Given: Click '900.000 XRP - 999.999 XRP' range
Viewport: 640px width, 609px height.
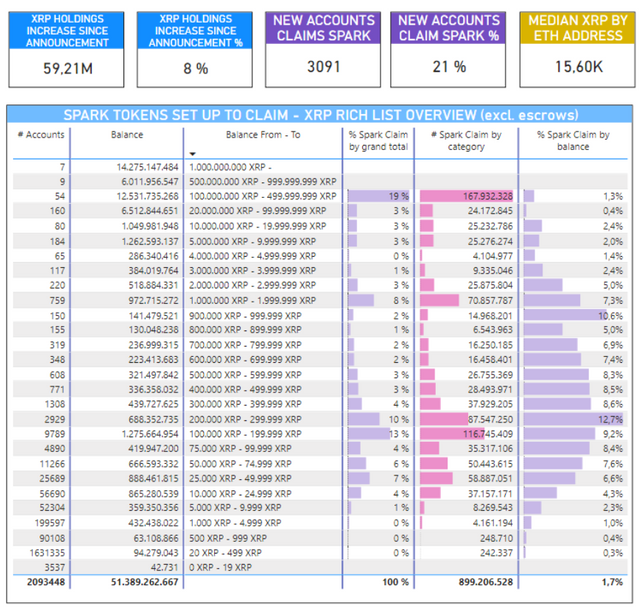Looking at the screenshot, I should (x=245, y=316).
